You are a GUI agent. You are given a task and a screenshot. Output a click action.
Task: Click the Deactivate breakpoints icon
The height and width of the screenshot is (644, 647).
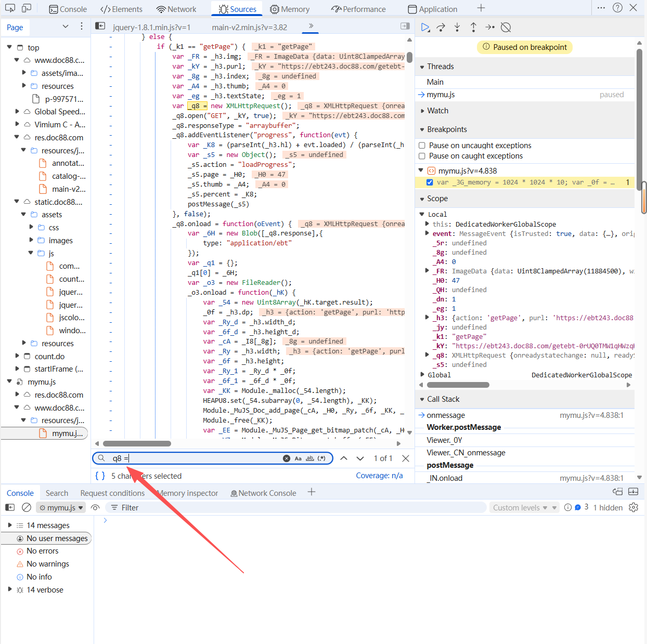pyautogui.click(x=506, y=28)
